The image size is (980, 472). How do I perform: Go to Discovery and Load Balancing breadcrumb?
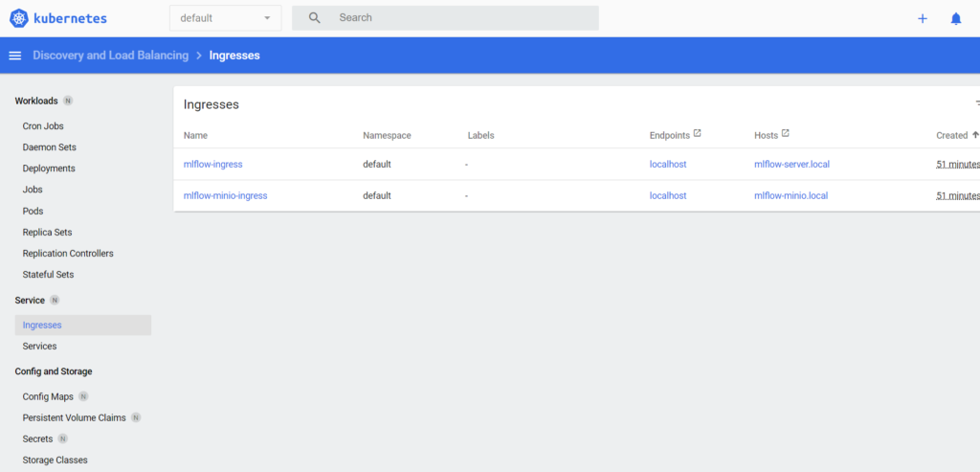pos(111,55)
